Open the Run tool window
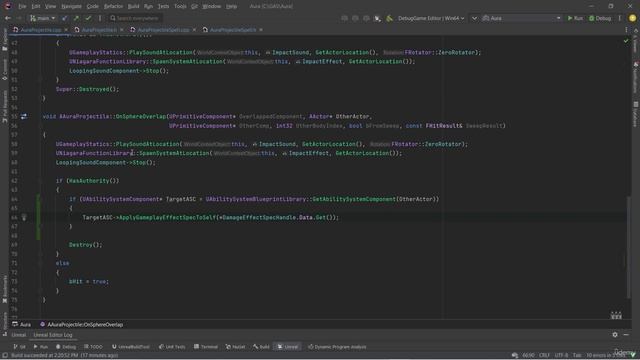 click(x=40, y=347)
